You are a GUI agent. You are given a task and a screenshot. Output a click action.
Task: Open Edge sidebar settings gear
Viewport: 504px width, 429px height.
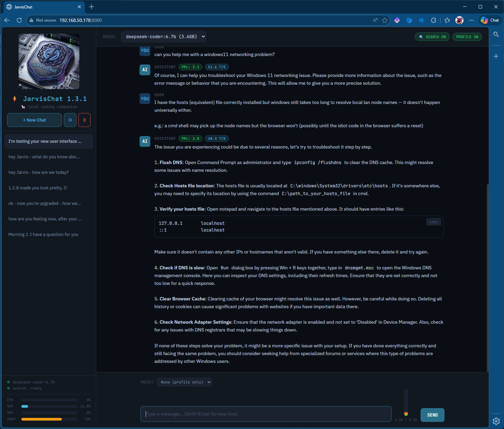(x=496, y=421)
